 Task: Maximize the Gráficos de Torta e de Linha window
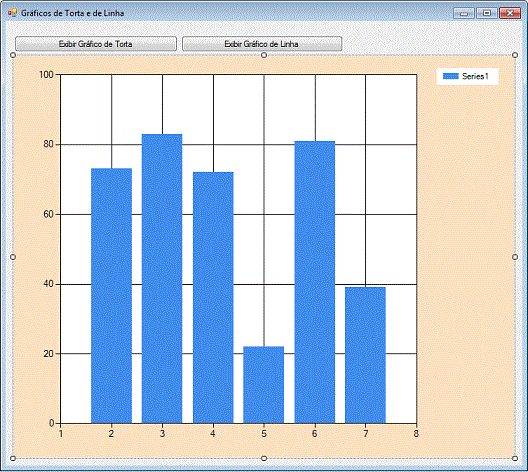click(x=487, y=13)
